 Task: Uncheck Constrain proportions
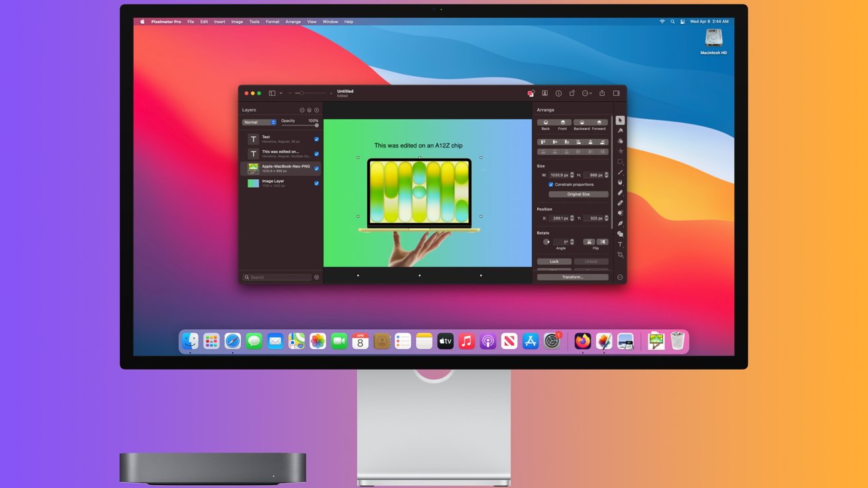pos(550,184)
